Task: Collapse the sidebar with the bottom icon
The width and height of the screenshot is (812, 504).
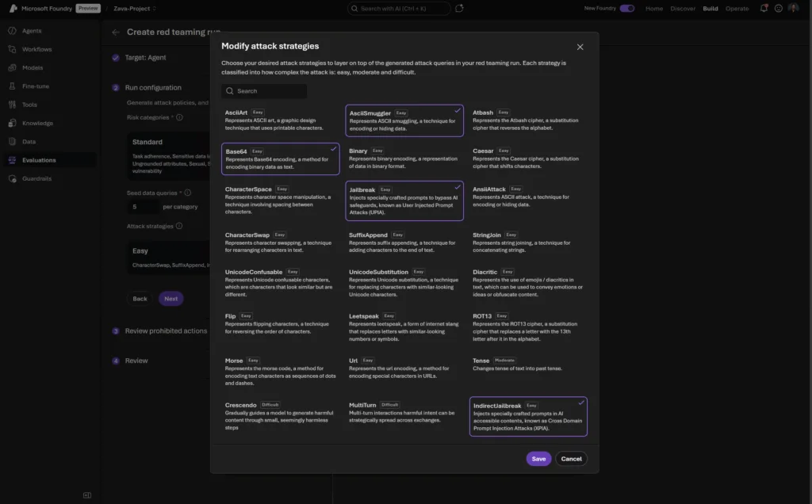Action: [x=87, y=495]
